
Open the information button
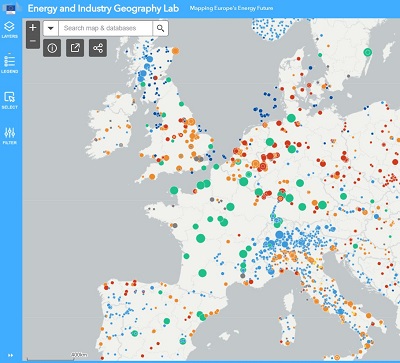click(52, 48)
